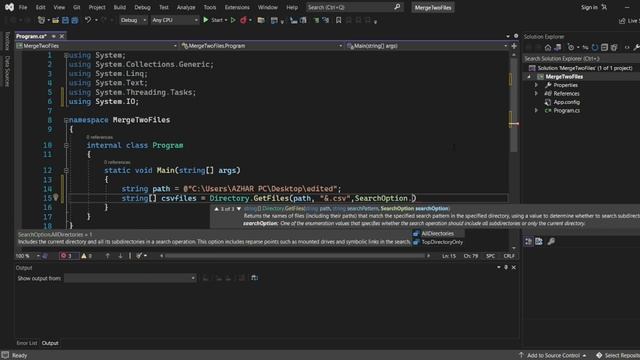Screen dimensions: 640x360
Task: Open the Main(string[] args) member dropdown
Action: coord(427,46)
